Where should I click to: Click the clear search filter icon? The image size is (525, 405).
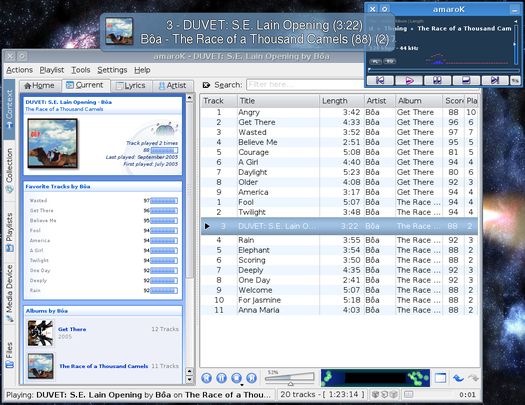[207, 85]
